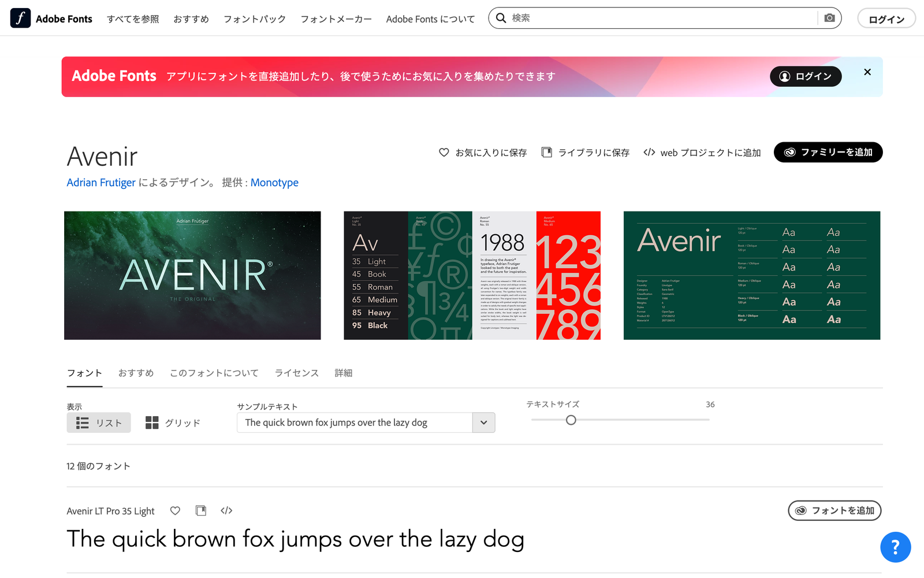
Task: Click the text size value 36
Action: point(710,405)
